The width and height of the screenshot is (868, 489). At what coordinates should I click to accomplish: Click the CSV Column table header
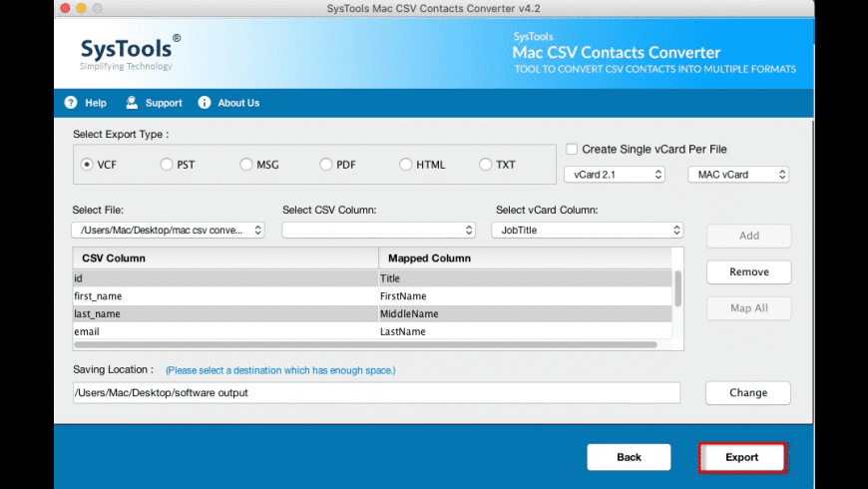(x=225, y=258)
